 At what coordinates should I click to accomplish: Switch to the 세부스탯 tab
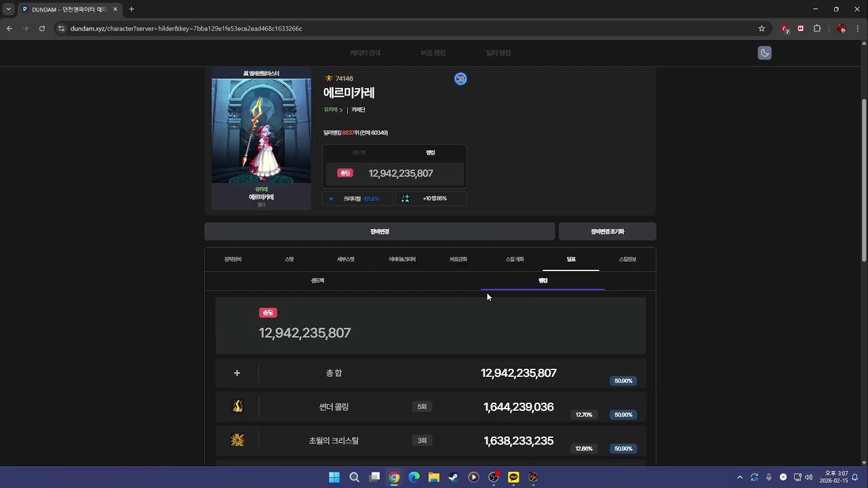(x=346, y=260)
